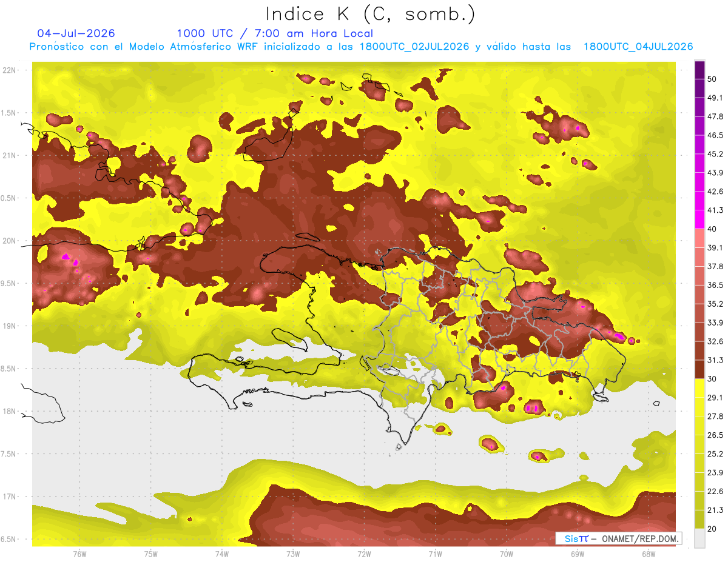Click the '32.6' color bar label
Viewport: 728px width, 562px height.
(715, 341)
